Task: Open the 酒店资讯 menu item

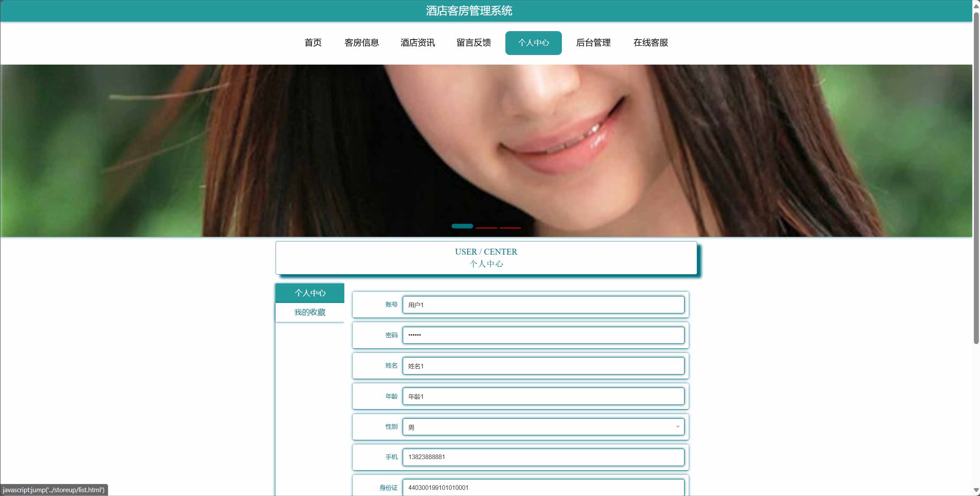Action: point(418,43)
